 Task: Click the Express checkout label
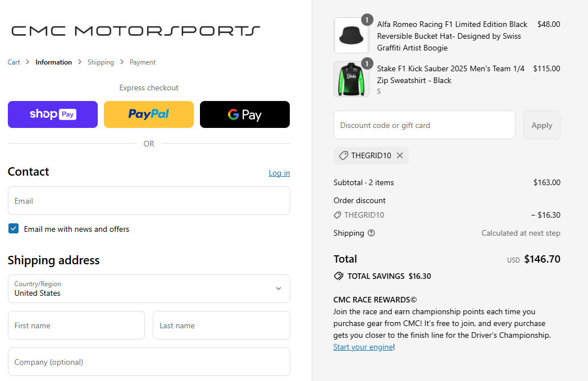click(x=149, y=88)
